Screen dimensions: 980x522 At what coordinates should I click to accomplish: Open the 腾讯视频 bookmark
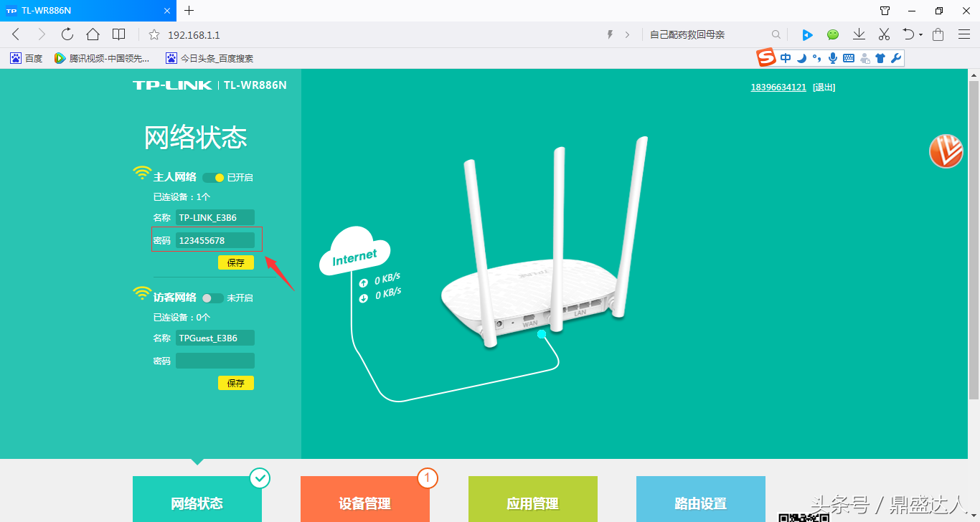click(x=103, y=58)
